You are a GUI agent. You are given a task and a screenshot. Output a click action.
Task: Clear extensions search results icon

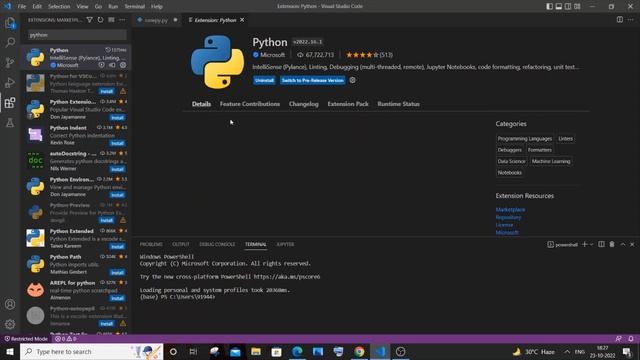111,20
